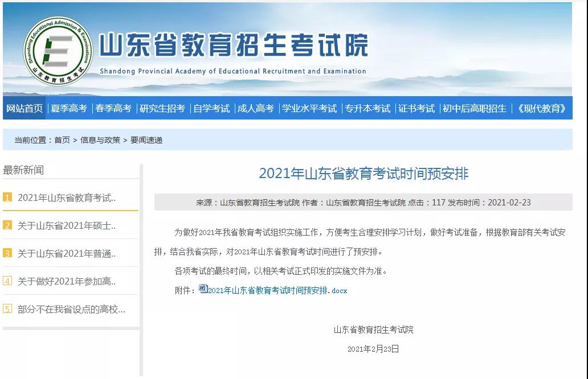The width and height of the screenshot is (588, 379).
Task: Click the 来源：山东省教育招生考试院 source text
Action: coord(247,203)
